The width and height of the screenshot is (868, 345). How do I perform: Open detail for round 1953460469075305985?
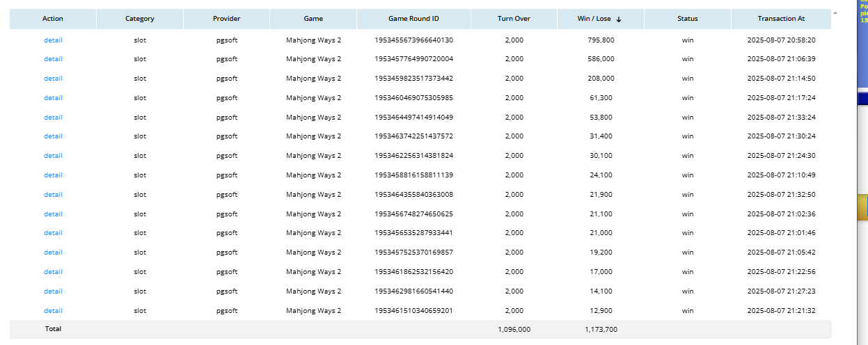point(53,98)
